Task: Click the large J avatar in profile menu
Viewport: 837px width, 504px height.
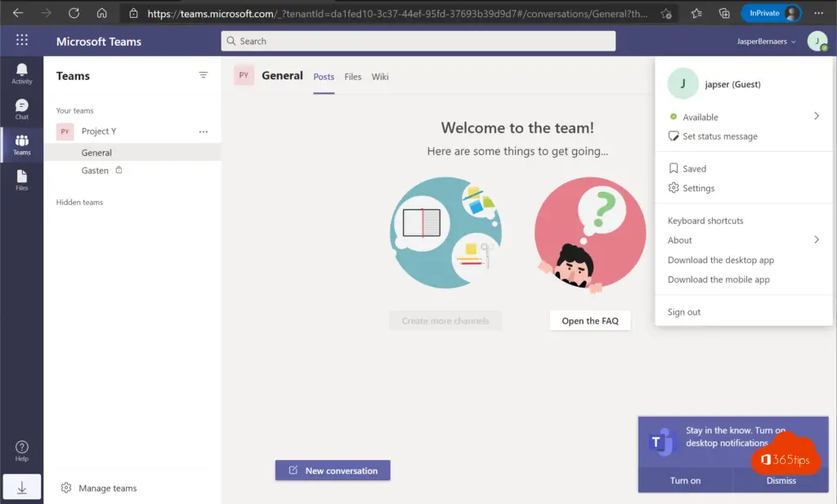Action: pos(683,83)
